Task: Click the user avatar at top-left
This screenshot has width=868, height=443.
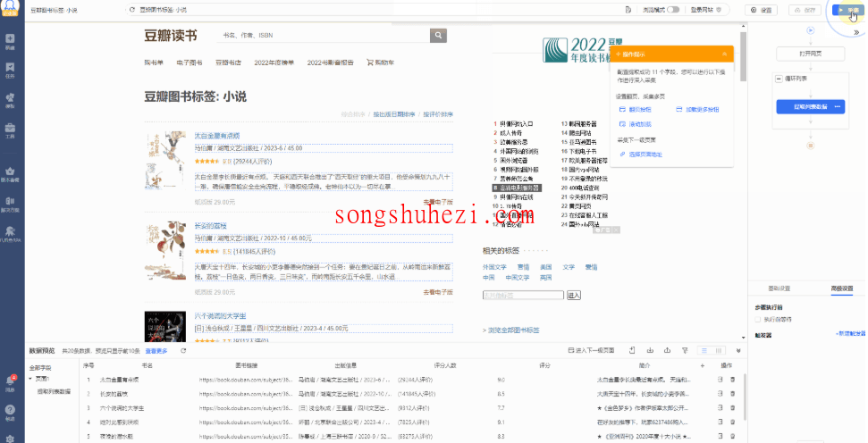Action: click(x=10, y=6)
